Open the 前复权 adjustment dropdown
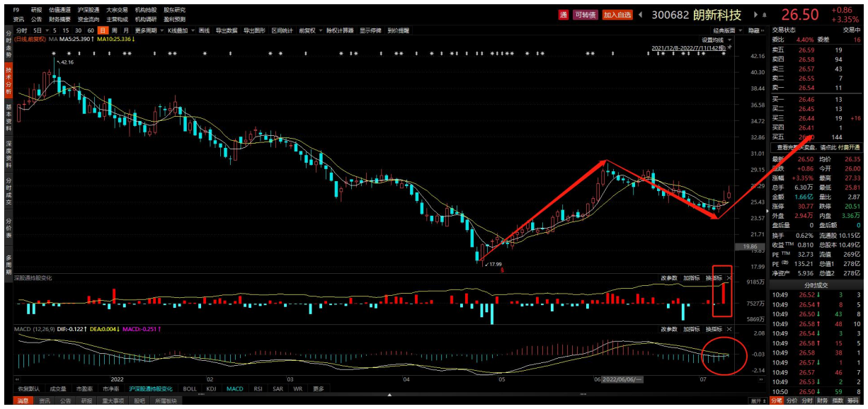 (309, 31)
